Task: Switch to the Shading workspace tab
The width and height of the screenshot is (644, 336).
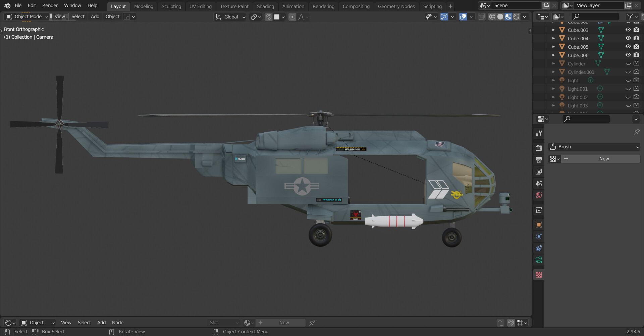Action: coord(265,6)
